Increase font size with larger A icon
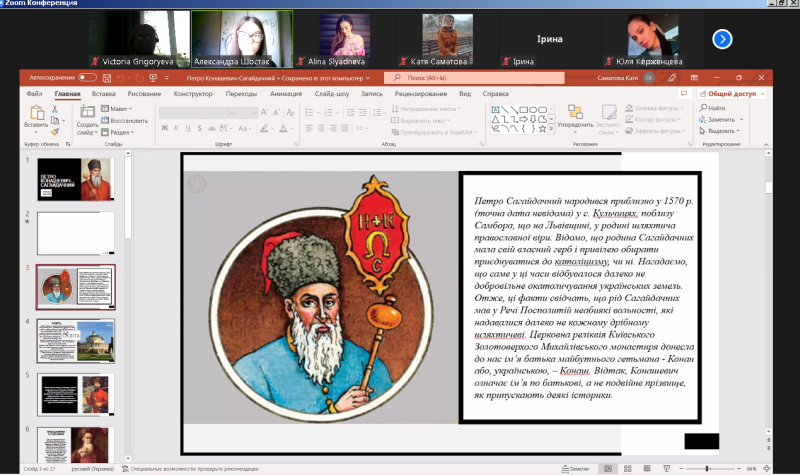 point(264,112)
